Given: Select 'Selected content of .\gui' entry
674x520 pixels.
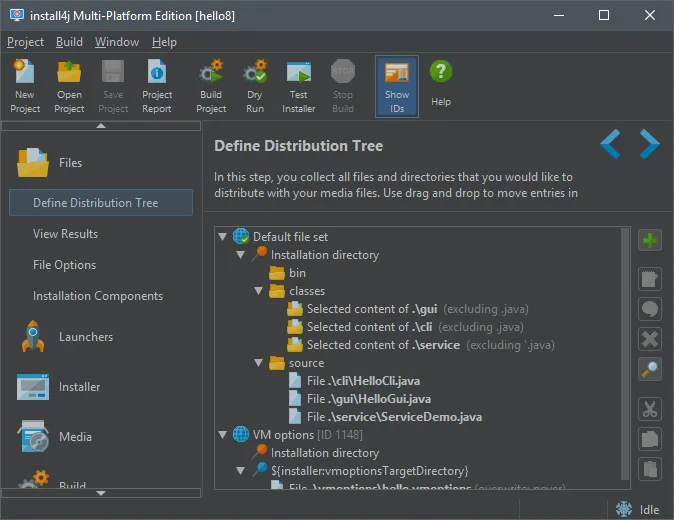Looking at the screenshot, I should pos(407,309).
